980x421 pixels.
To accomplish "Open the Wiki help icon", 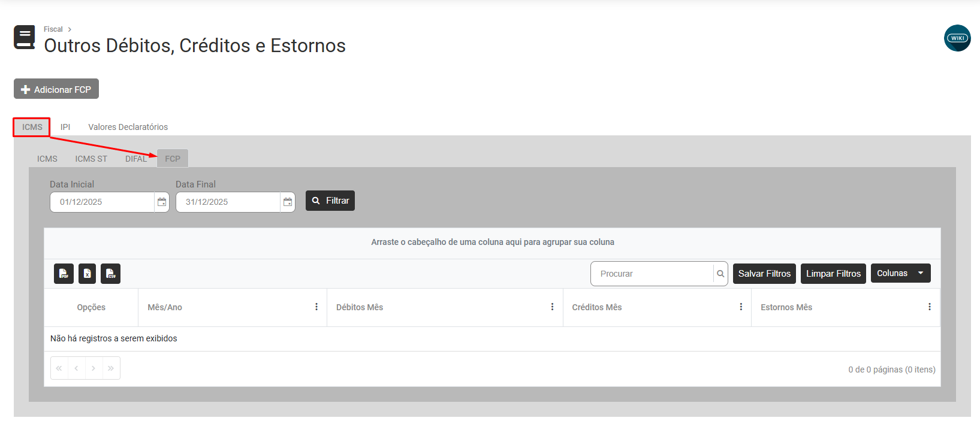I will (957, 38).
